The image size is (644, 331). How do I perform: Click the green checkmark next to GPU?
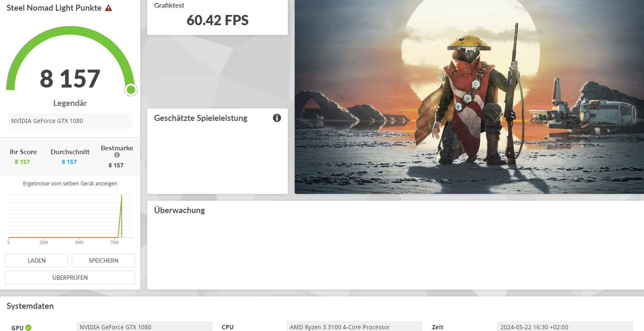point(28,328)
